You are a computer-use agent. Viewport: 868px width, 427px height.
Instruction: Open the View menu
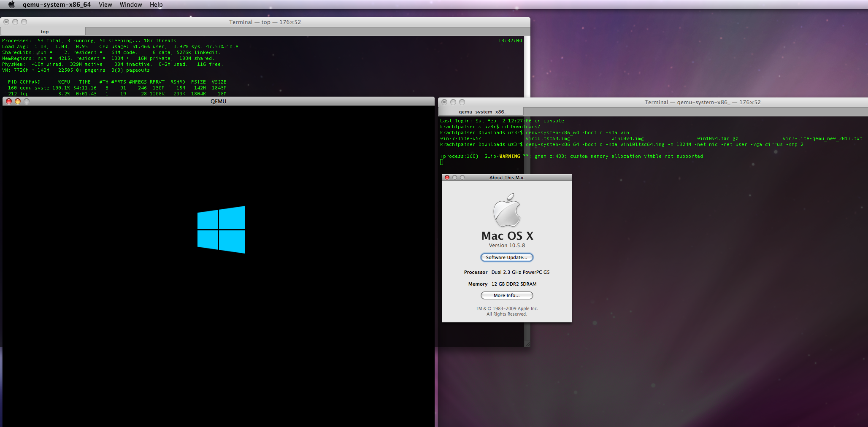pyautogui.click(x=105, y=5)
